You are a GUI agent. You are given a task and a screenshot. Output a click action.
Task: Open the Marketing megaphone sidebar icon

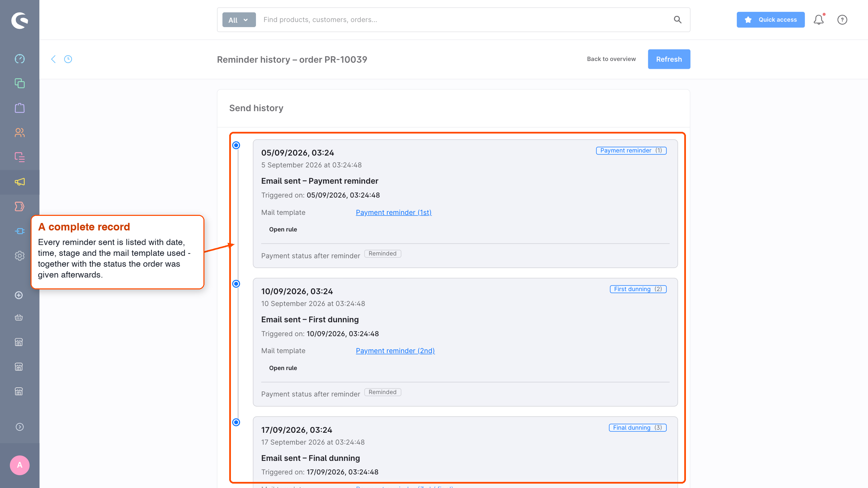click(x=20, y=182)
